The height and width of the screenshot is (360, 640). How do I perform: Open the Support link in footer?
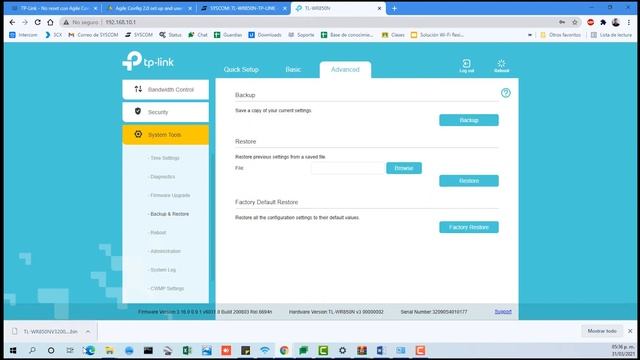[x=503, y=311]
